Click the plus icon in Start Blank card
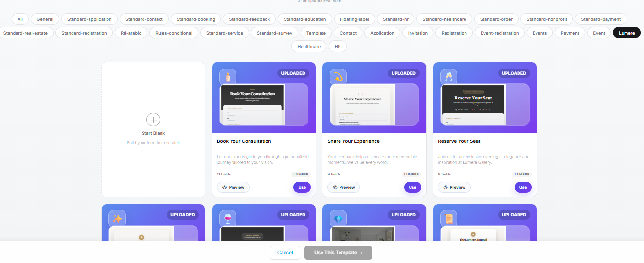 tap(153, 120)
